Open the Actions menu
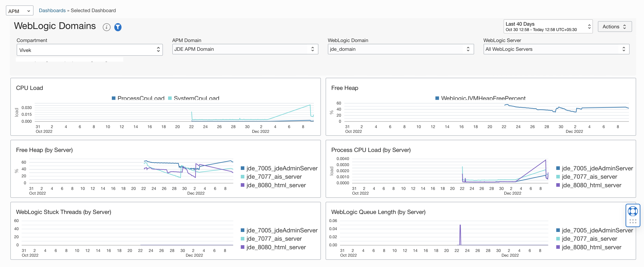Viewport: 644px width, 267px height. 615,27
